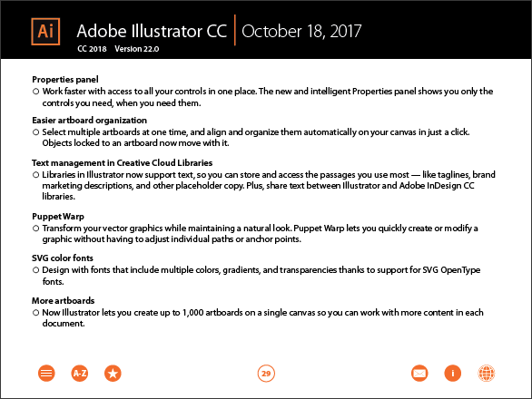
Task: Select the SVG color fonts bullet
Action: pyautogui.click(x=36, y=270)
